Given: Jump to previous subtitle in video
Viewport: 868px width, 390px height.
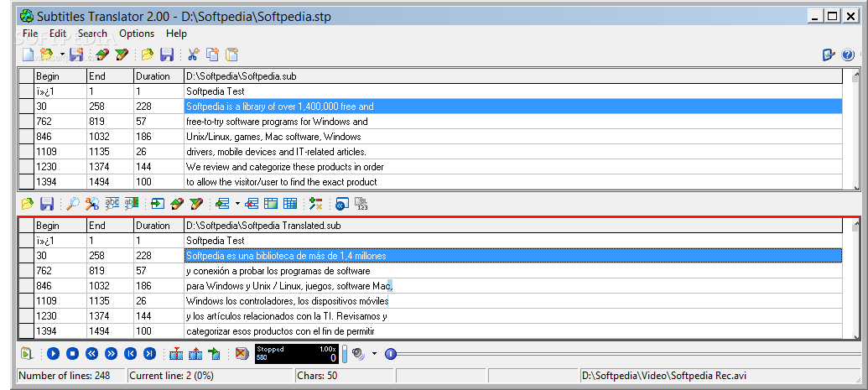Looking at the screenshot, I should 131,353.
